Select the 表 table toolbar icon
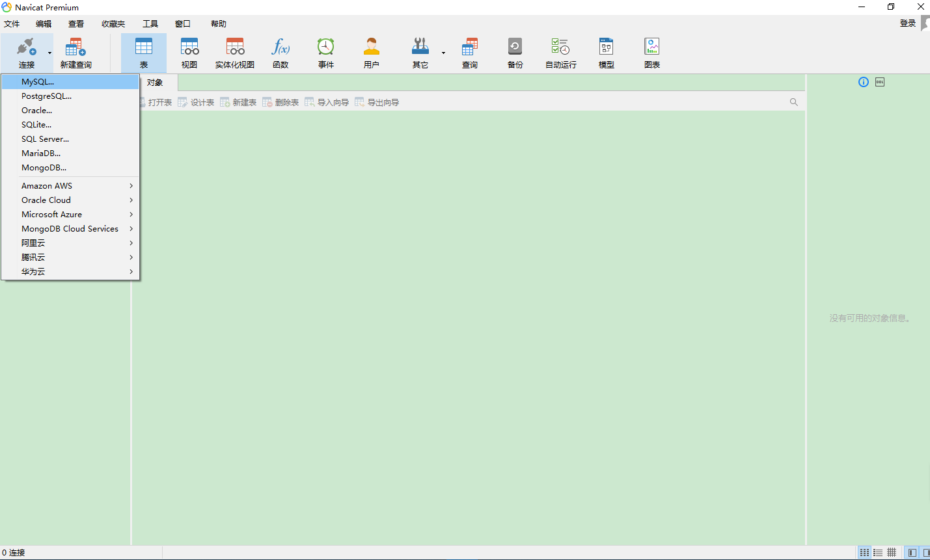This screenshot has width=930, height=560. pos(144,47)
